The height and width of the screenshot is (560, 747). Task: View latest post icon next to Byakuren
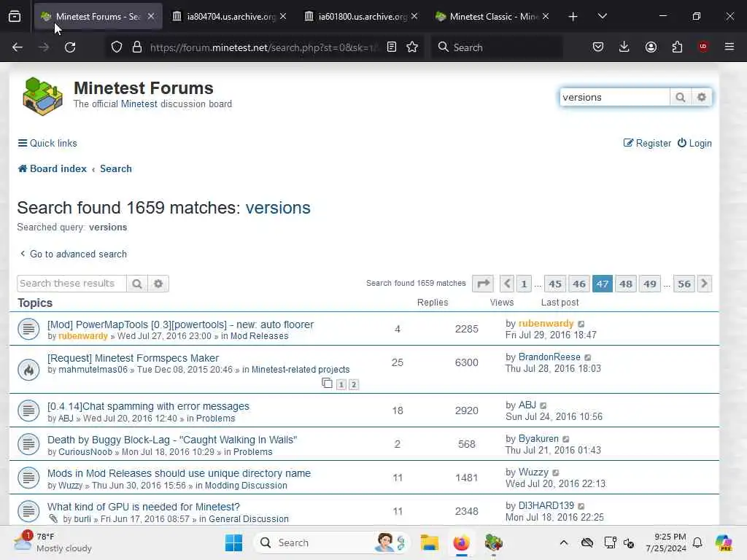(x=566, y=439)
